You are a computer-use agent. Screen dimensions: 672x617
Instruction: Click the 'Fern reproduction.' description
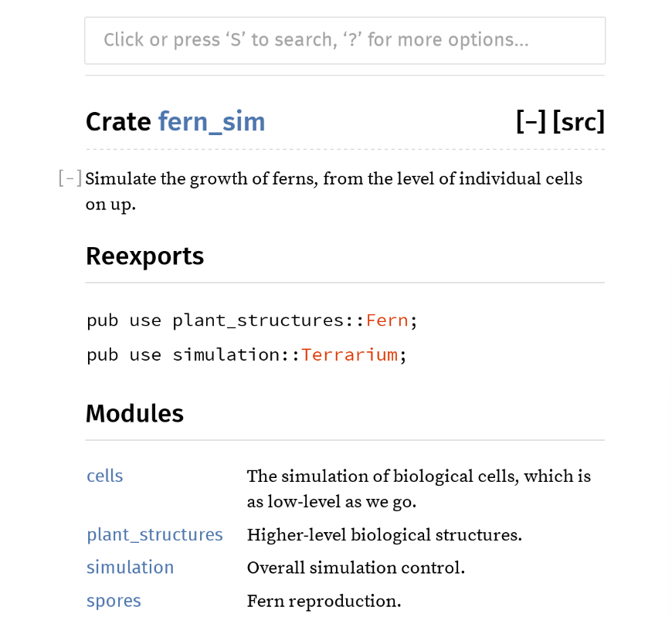pyautogui.click(x=324, y=601)
